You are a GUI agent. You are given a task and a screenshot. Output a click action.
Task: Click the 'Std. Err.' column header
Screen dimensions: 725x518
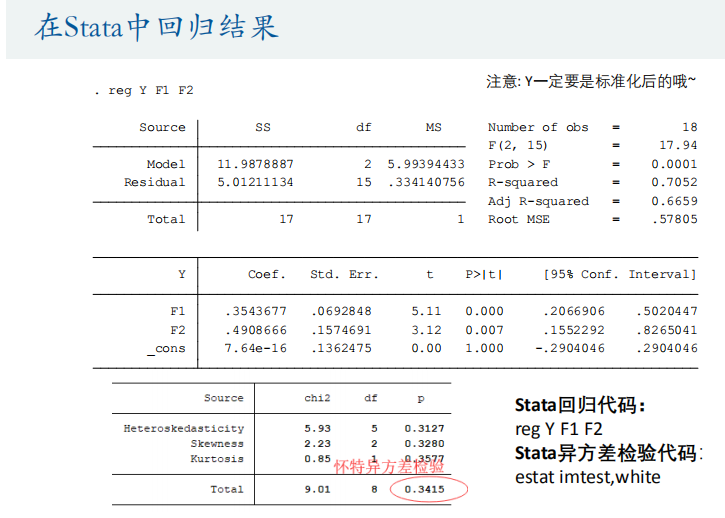pos(344,274)
